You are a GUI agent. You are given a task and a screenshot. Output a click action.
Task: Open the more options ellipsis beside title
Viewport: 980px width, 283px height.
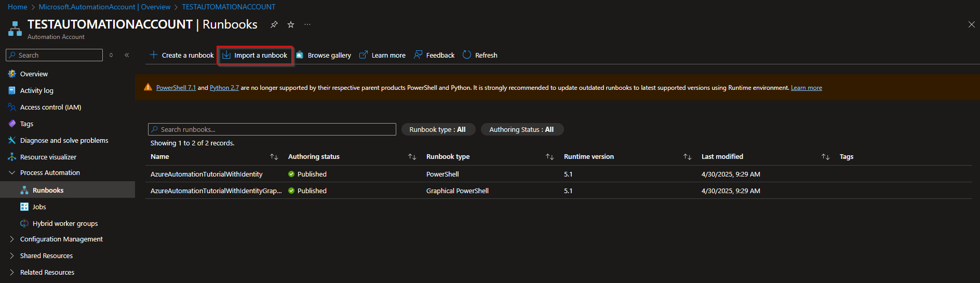pos(307,24)
